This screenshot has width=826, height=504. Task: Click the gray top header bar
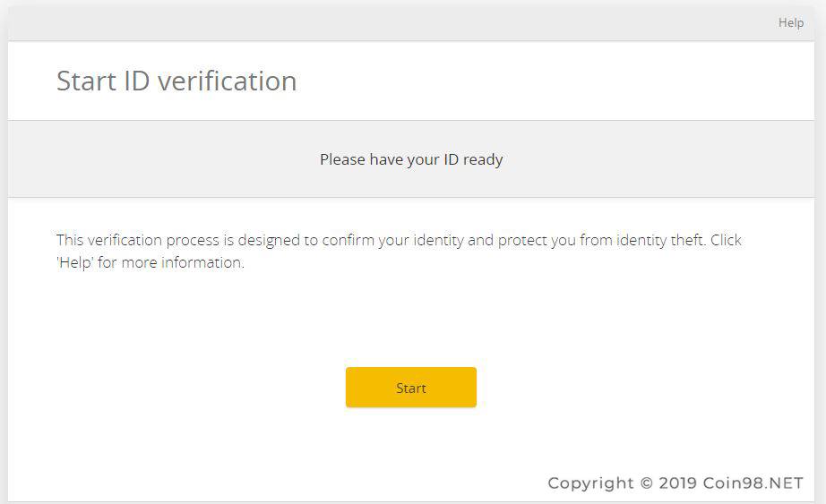[x=411, y=23]
